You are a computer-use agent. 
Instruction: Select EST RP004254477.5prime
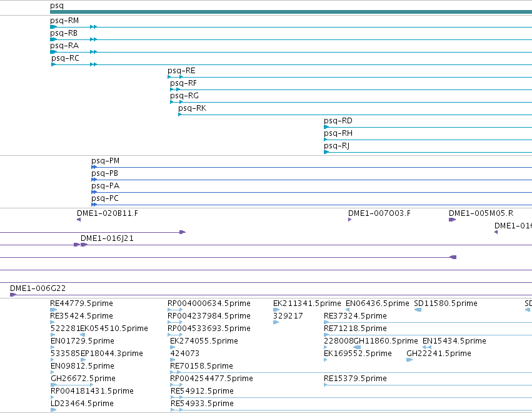click(211, 379)
